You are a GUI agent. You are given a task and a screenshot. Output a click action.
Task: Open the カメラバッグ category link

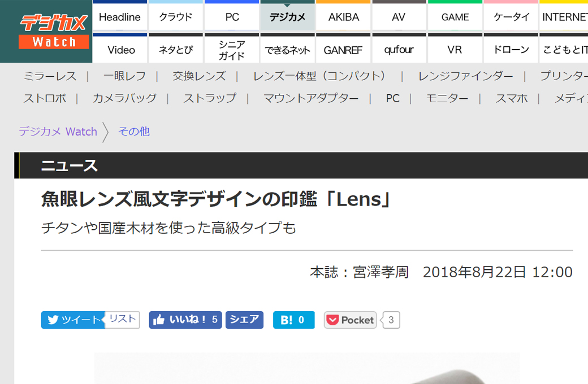tap(124, 98)
